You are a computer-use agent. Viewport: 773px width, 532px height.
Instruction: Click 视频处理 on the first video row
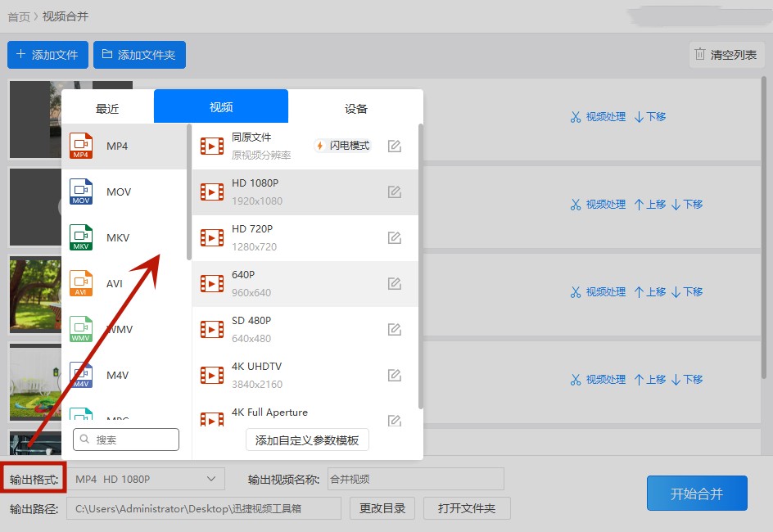(598, 117)
